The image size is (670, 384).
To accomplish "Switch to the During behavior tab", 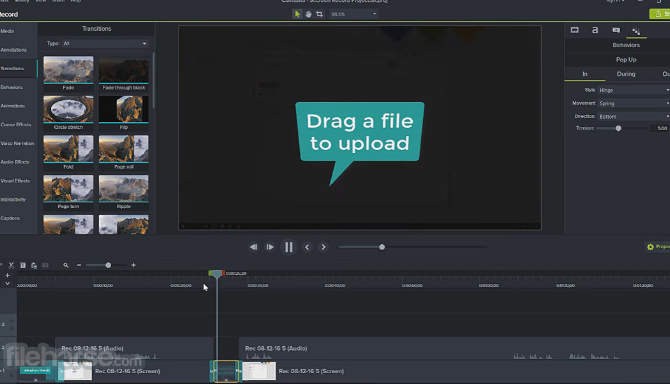I will [626, 74].
